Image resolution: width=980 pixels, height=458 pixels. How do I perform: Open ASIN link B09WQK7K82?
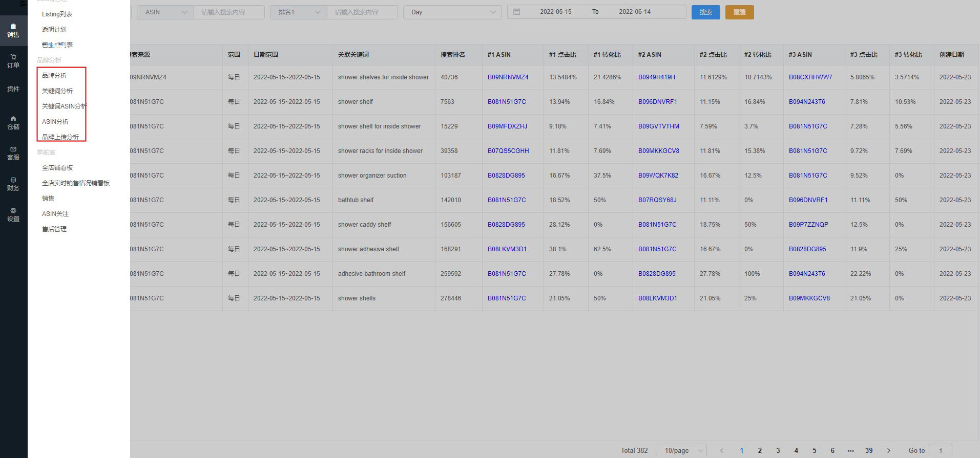[658, 176]
